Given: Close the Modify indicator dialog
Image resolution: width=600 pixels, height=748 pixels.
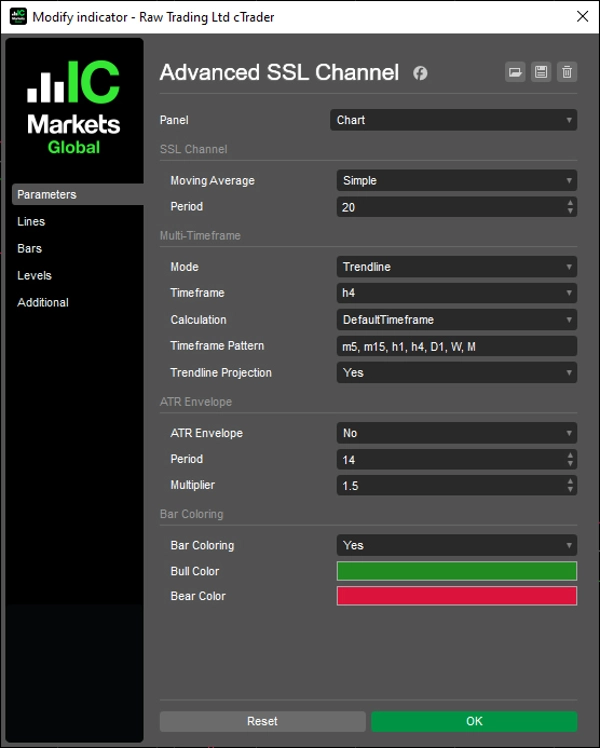Looking at the screenshot, I should tap(582, 16).
